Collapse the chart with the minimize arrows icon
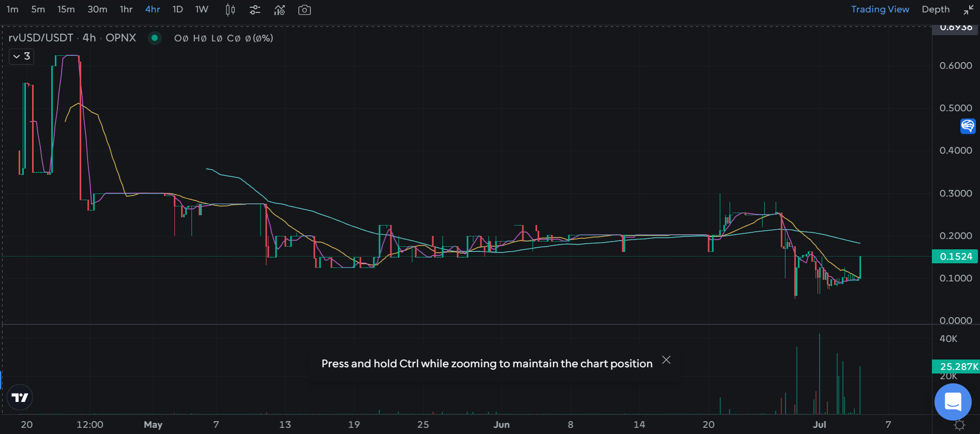Image resolution: width=980 pixels, height=434 pixels. pos(968,10)
